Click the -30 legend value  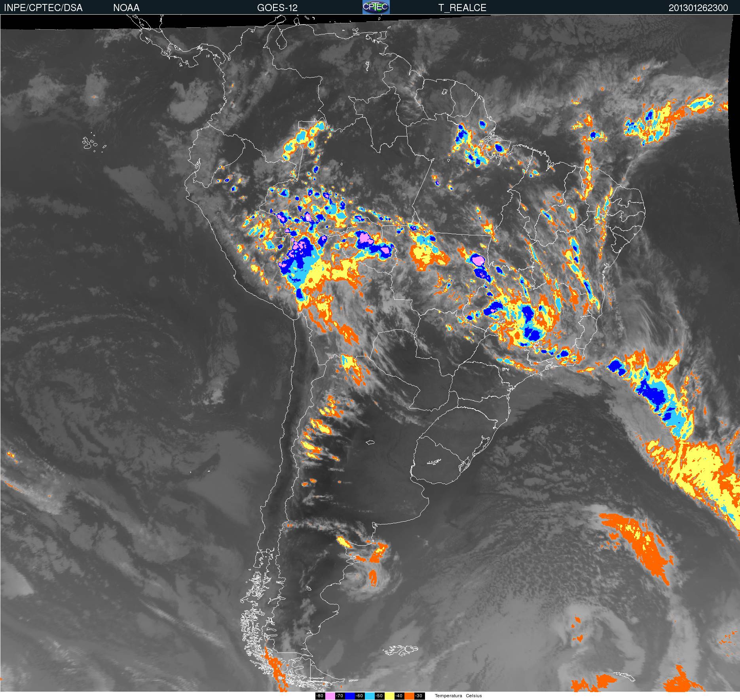pyautogui.click(x=419, y=696)
